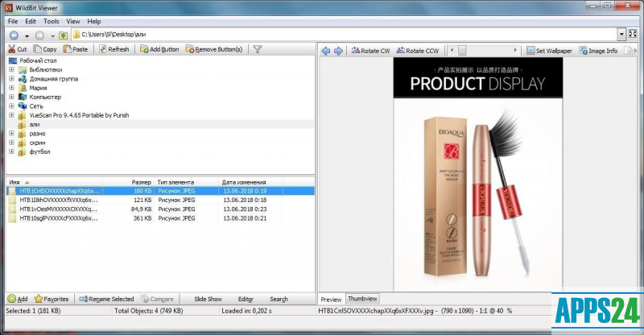Open the File menu

[13, 22]
